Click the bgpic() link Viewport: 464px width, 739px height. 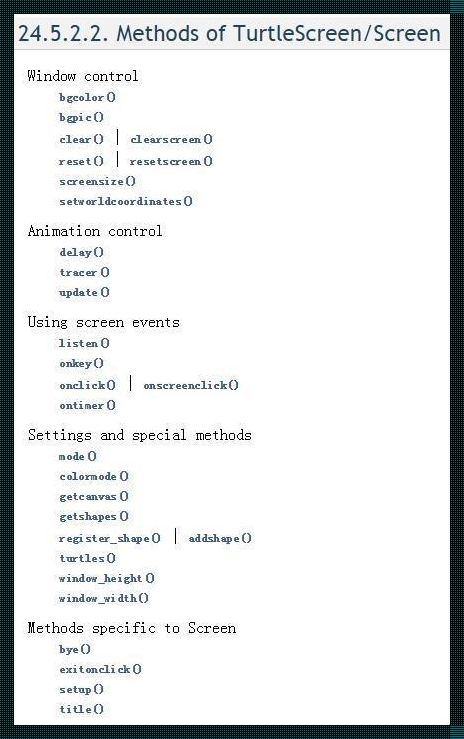pyautogui.click(x=81, y=117)
